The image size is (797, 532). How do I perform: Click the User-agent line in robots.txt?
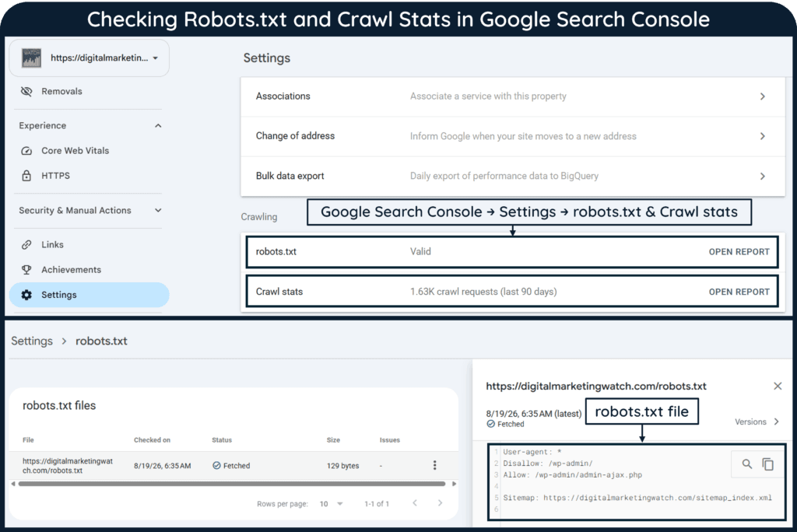[532, 452]
